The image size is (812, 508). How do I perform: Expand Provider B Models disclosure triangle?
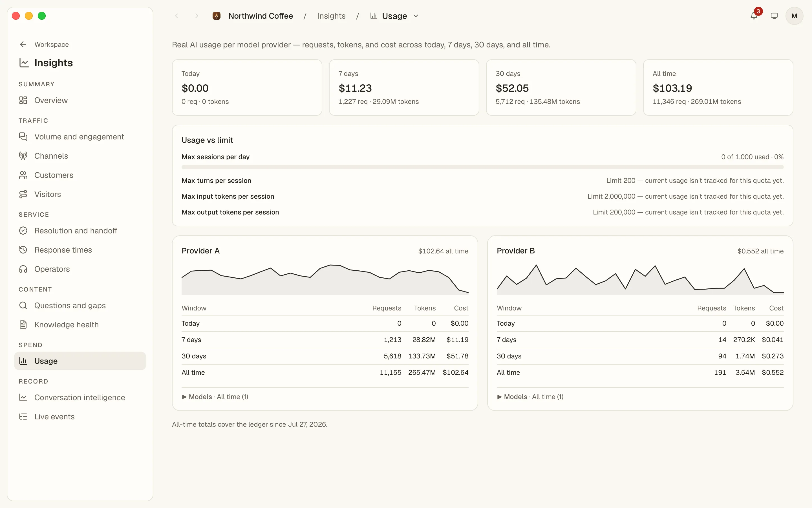point(499,397)
